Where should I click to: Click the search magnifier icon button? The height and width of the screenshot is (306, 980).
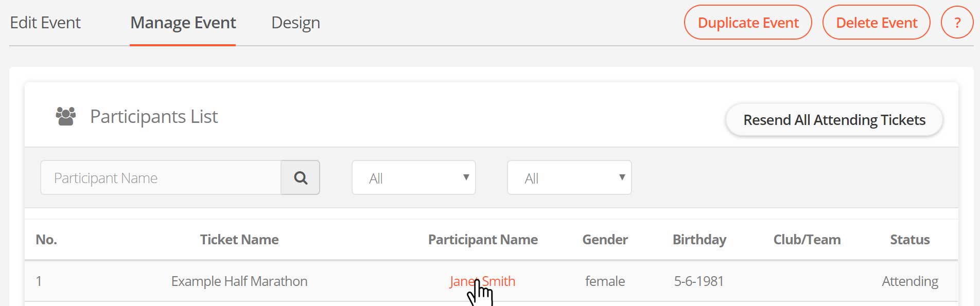(x=301, y=178)
